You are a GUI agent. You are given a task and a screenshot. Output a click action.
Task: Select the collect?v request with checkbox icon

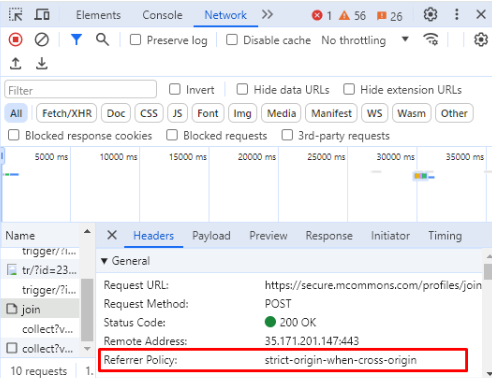click(40, 349)
